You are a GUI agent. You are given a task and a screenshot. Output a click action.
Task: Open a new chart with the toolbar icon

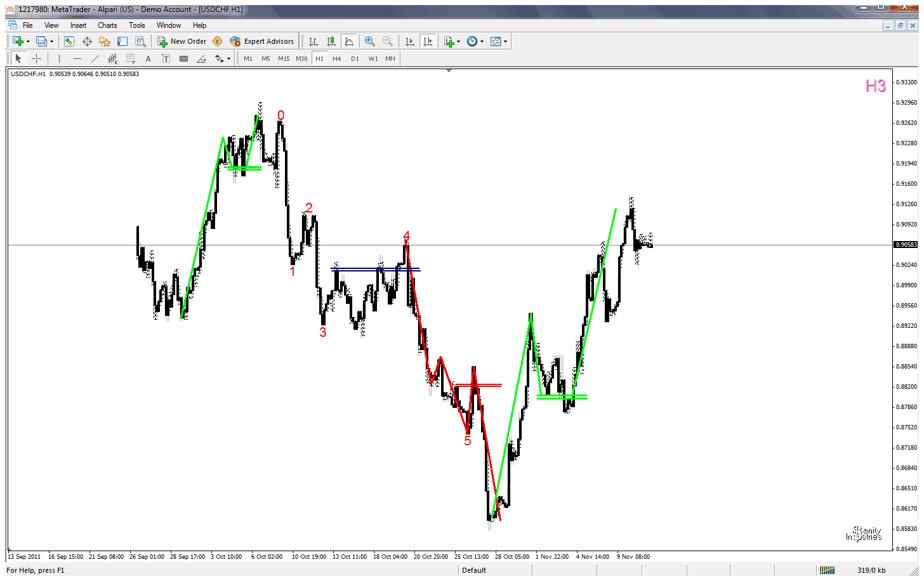coord(18,41)
